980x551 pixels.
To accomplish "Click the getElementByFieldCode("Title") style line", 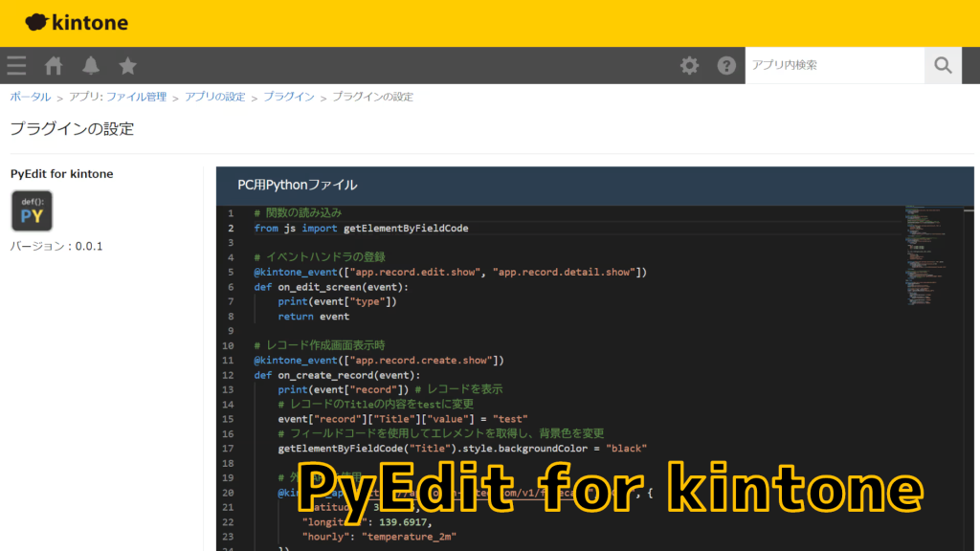I will 462,448.
